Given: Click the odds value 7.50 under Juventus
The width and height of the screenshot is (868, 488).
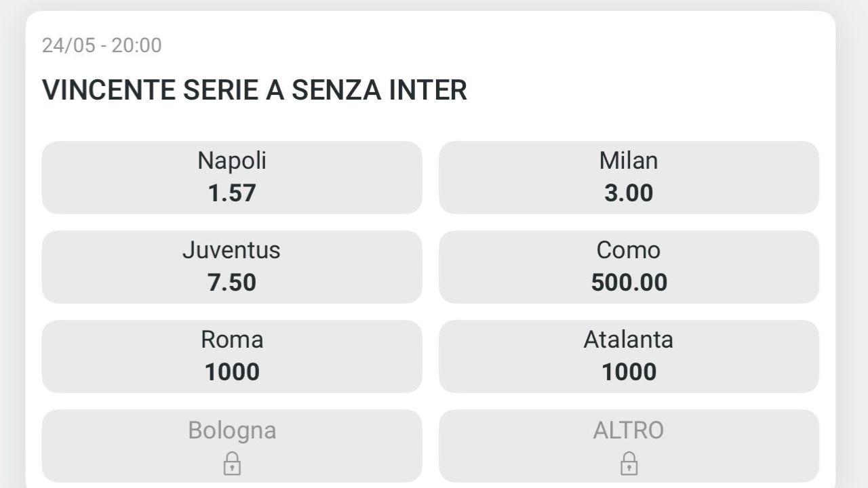Looking at the screenshot, I should click(x=233, y=283).
